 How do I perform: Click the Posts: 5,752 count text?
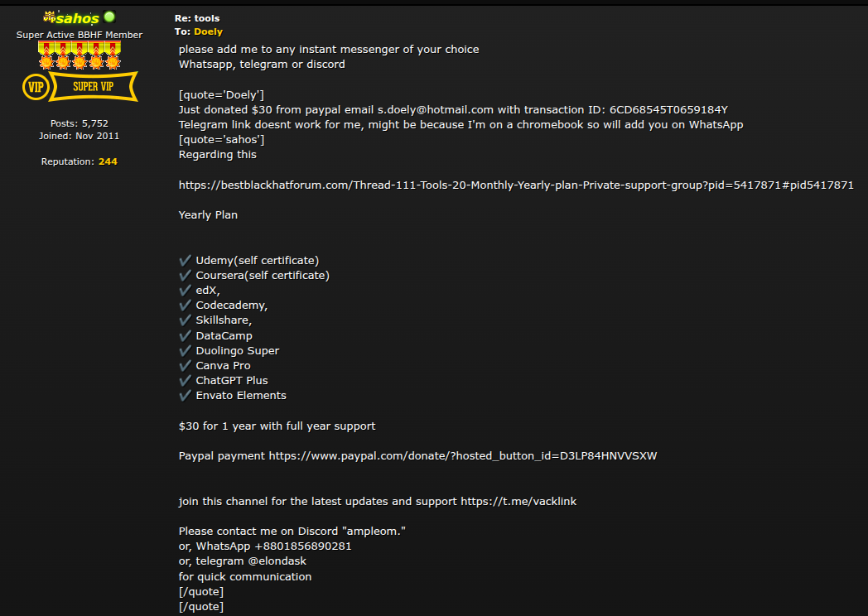click(80, 123)
